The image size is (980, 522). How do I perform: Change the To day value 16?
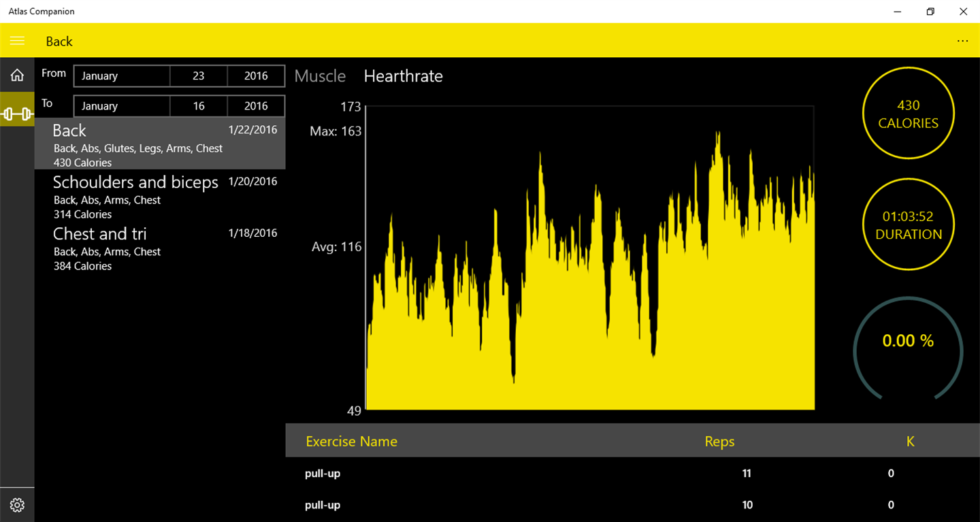pos(199,106)
